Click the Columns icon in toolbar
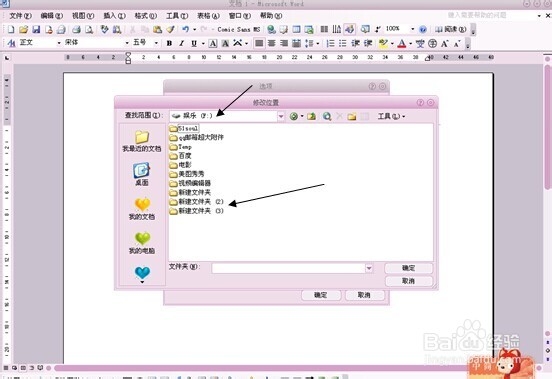This screenshot has width=552, height=379. [324, 30]
